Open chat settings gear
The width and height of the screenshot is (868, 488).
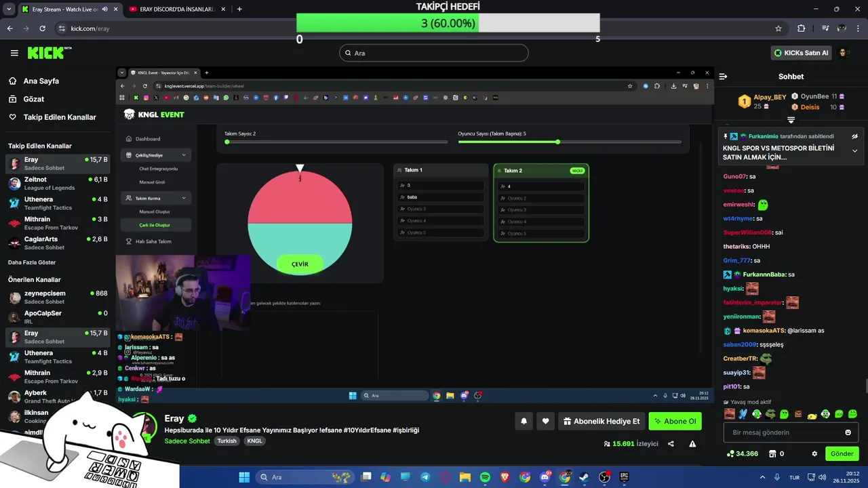(814, 453)
